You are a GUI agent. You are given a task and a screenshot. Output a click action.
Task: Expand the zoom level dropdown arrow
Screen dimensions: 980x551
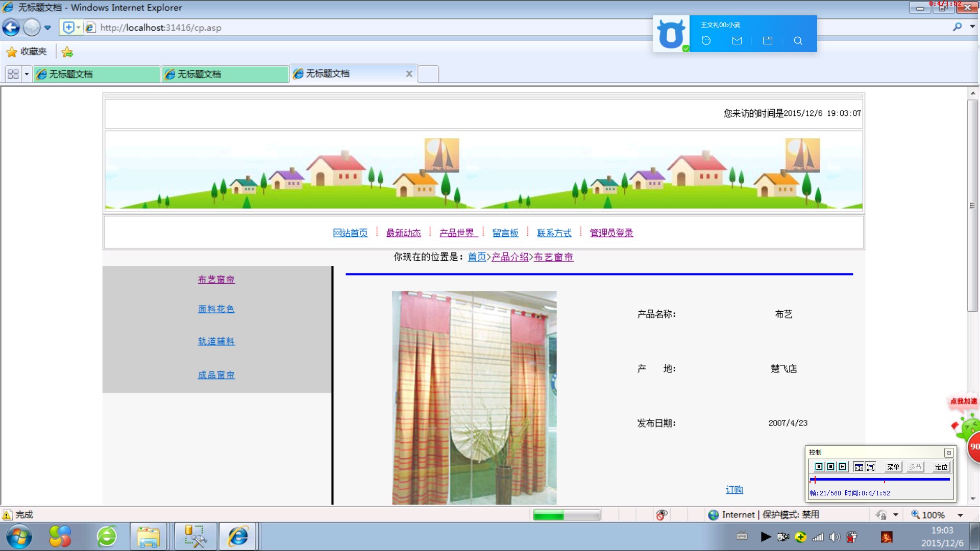coord(960,515)
